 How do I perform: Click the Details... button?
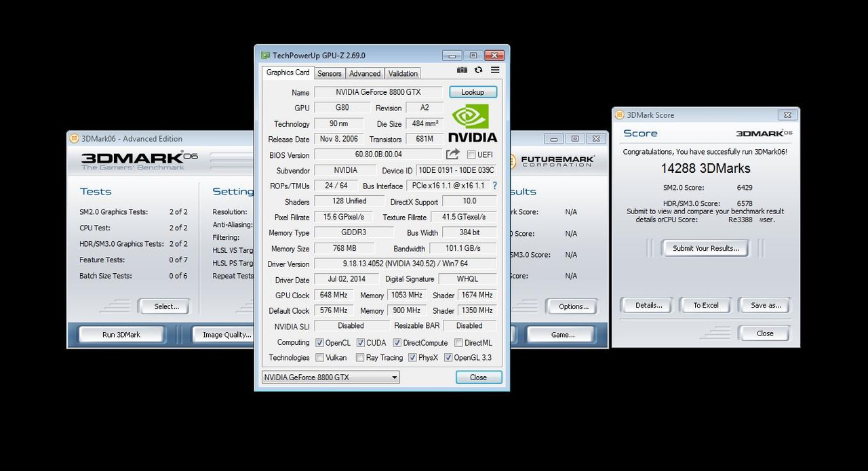click(x=648, y=305)
